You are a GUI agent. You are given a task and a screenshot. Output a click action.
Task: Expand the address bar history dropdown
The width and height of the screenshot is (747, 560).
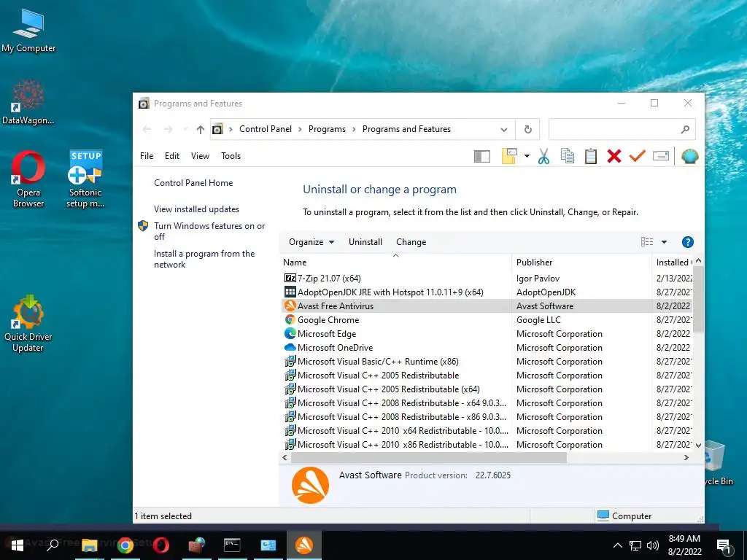[x=503, y=130]
